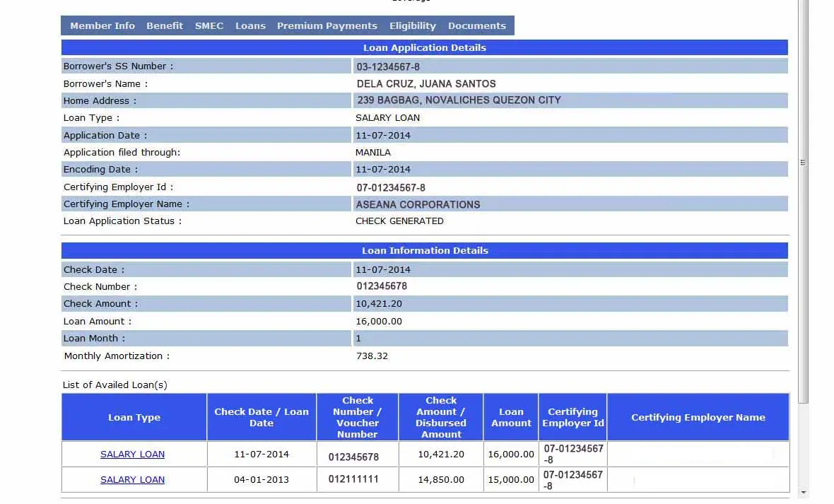Click the Certifying Employer Id column header

pos(572,417)
